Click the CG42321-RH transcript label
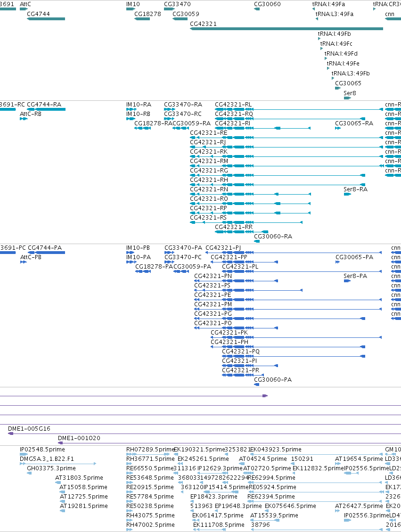 tap(209, 180)
